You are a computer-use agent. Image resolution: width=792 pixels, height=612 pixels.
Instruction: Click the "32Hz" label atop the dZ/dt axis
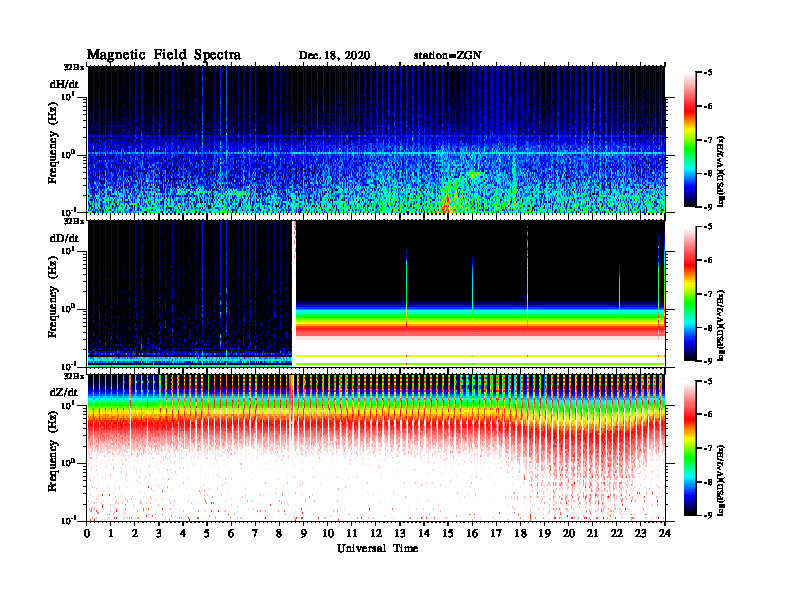74,376
